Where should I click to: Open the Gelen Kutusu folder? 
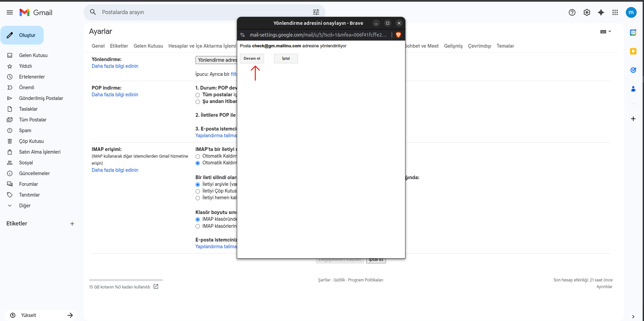click(x=33, y=55)
